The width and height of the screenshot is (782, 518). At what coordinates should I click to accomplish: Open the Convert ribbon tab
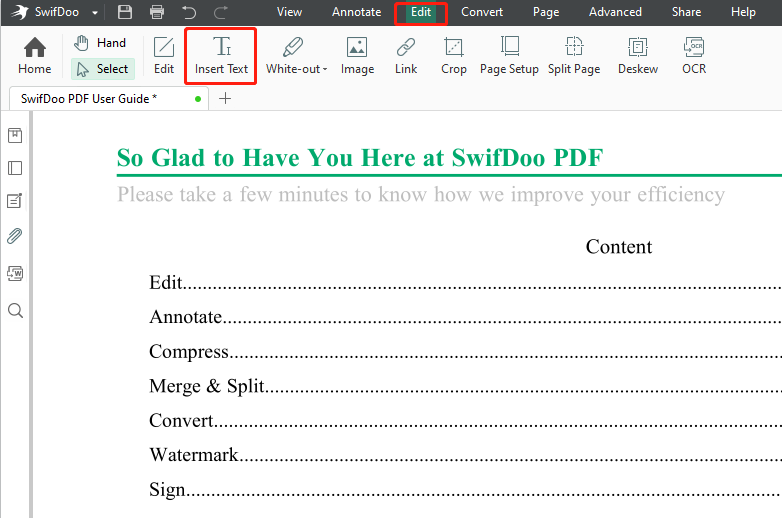pos(482,12)
